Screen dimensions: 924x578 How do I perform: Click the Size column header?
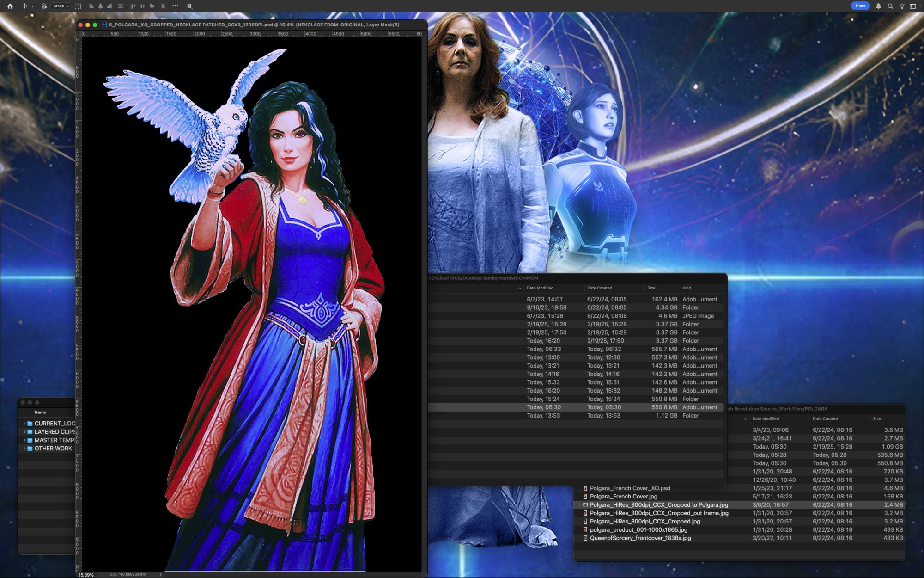pos(650,288)
